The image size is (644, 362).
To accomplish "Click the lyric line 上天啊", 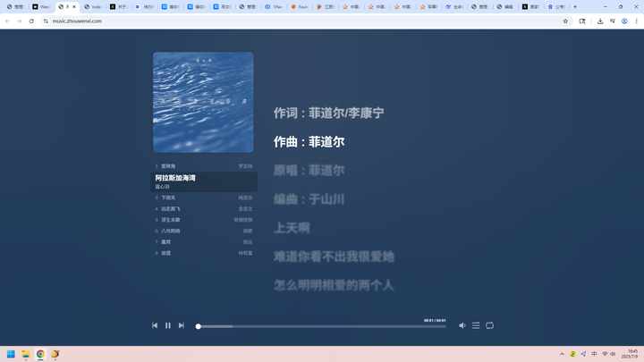I will (292, 228).
